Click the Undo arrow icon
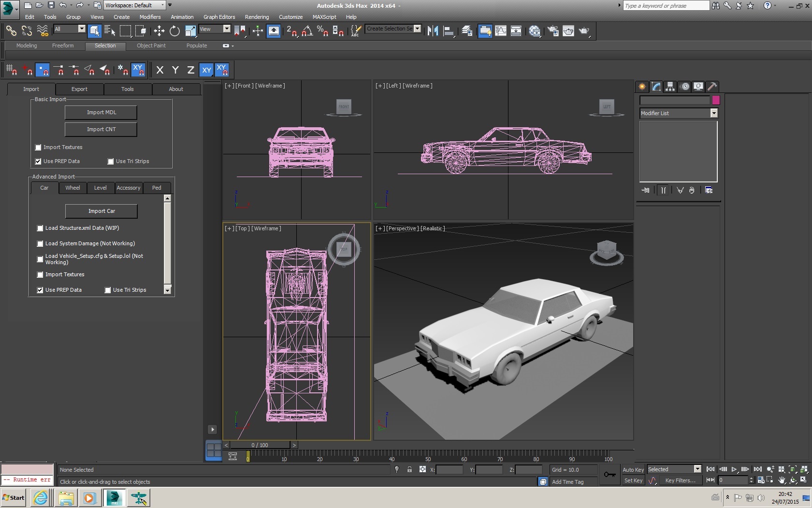This screenshot has height=508, width=812. pos(63,5)
